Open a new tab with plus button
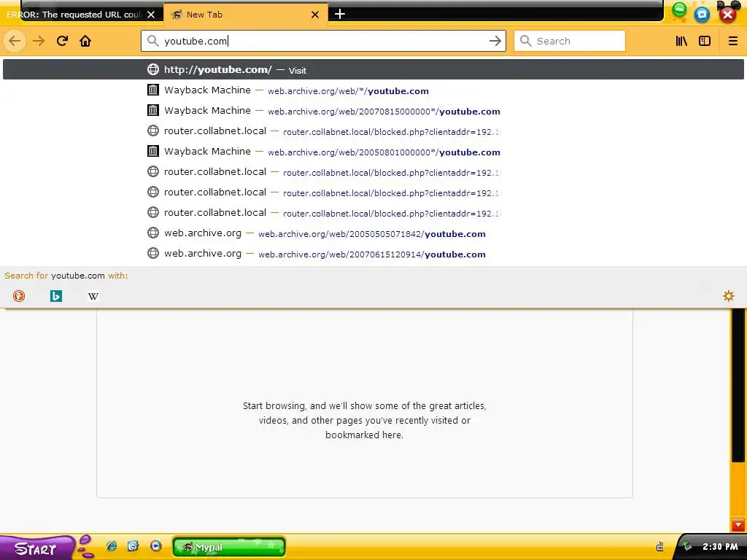This screenshot has width=747, height=560. 340,15
